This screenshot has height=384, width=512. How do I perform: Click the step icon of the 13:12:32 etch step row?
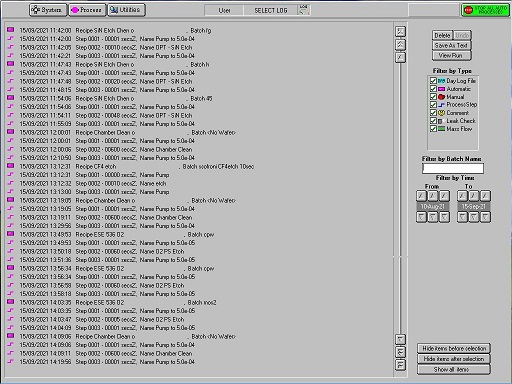(11, 183)
